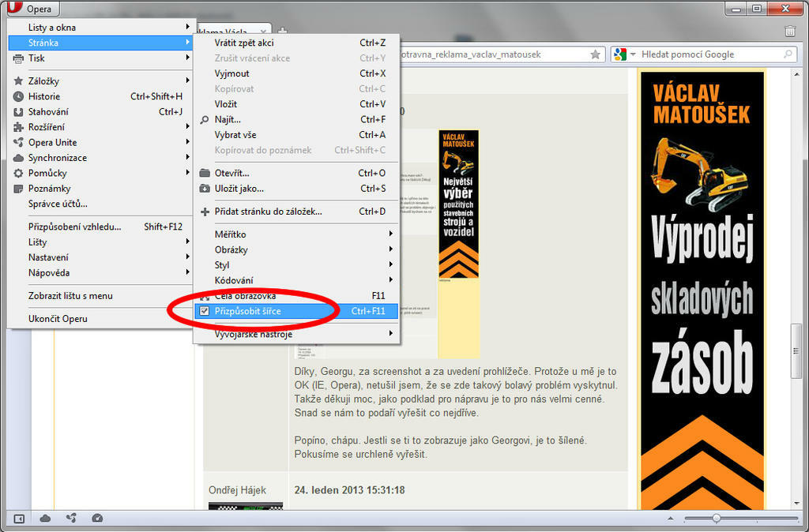Image resolution: width=809 pixels, height=532 pixels.
Task: Click the page vertical scrollbar handle
Action: point(796,351)
